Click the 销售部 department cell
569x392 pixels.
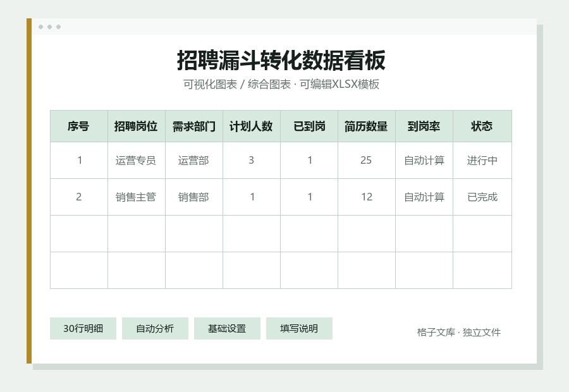tap(194, 197)
